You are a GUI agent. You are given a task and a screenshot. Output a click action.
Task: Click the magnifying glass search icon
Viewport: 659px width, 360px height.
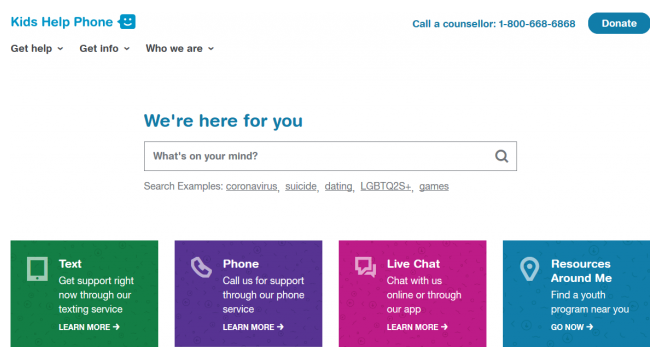pos(501,156)
